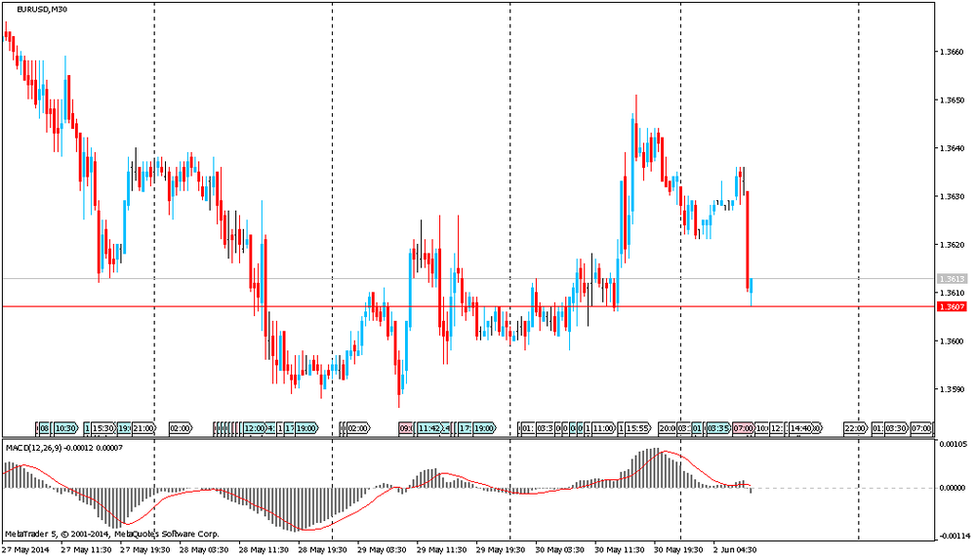Screen dimensions: 976x560
Task: Click the 0.00105 MACD scale value
Action: (x=953, y=444)
